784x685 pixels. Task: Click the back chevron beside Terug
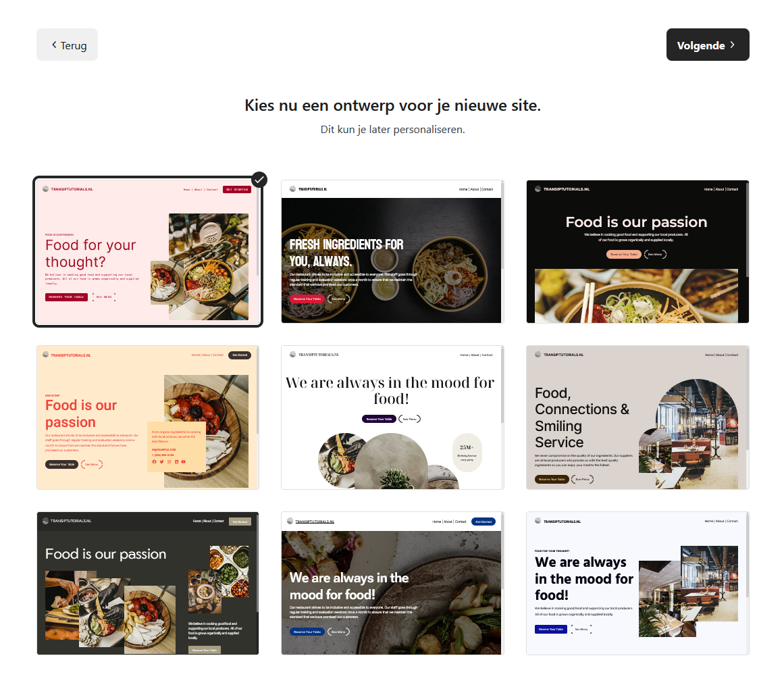coord(54,45)
